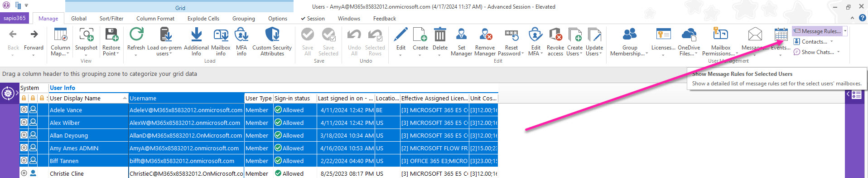The height and width of the screenshot is (178, 868).
Task: Open the sapio365 menu tab
Action: [x=14, y=18]
